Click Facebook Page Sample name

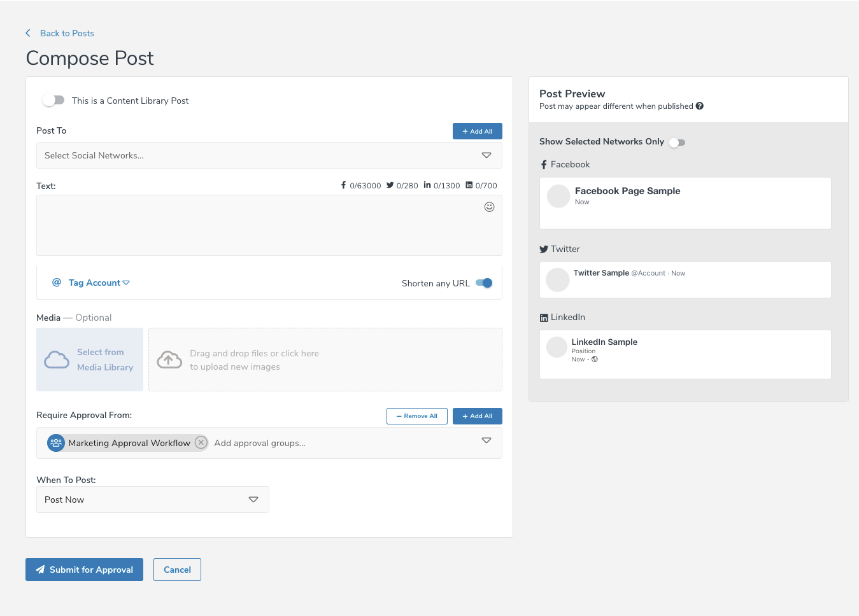pyautogui.click(x=627, y=191)
